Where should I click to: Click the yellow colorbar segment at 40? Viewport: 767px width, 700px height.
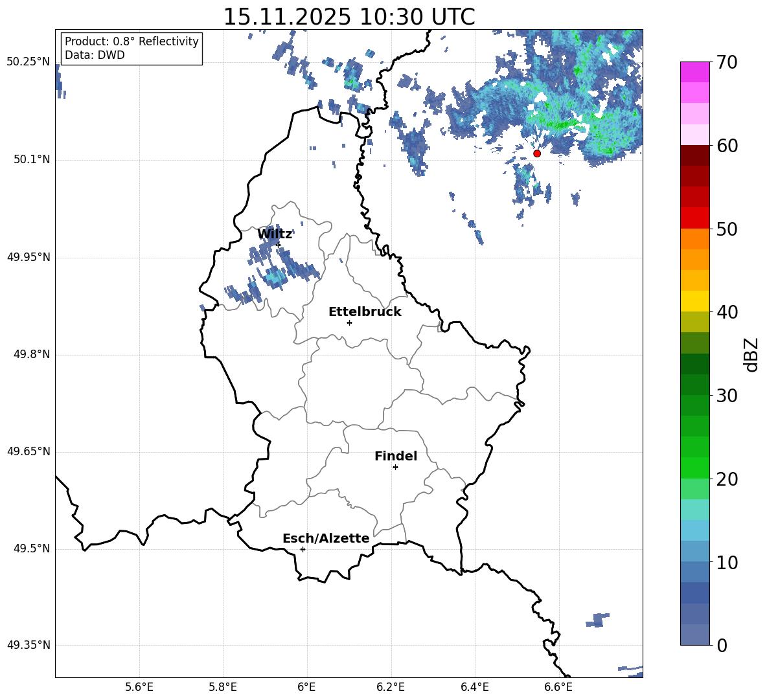[x=695, y=301]
